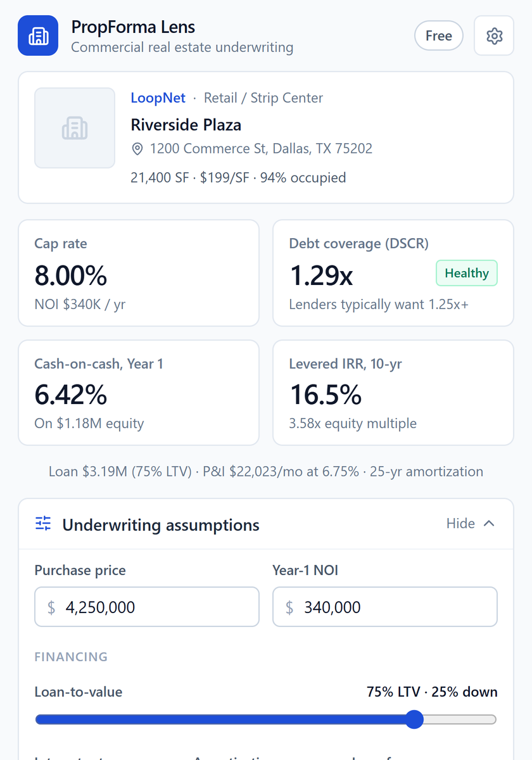Screen dimensions: 532x760
Task: Click the Riverside Plaza property thumbnail
Action: pos(75,128)
